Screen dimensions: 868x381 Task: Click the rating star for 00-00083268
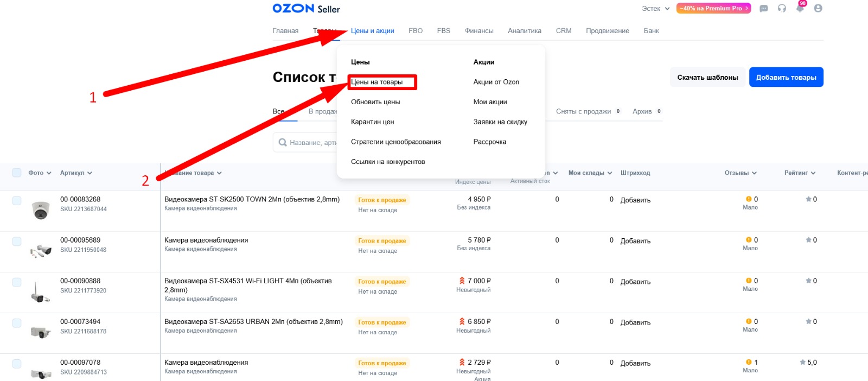pos(808,199)
